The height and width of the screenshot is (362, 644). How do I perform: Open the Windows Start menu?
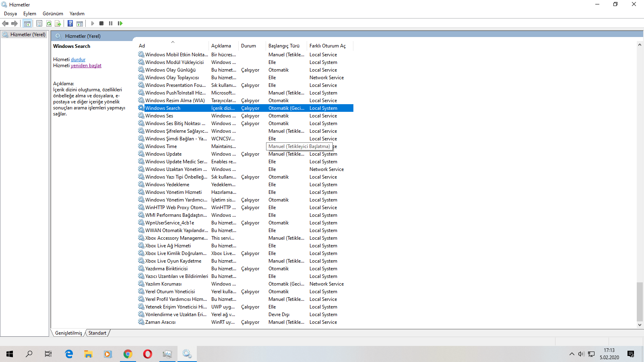point(10,354)
